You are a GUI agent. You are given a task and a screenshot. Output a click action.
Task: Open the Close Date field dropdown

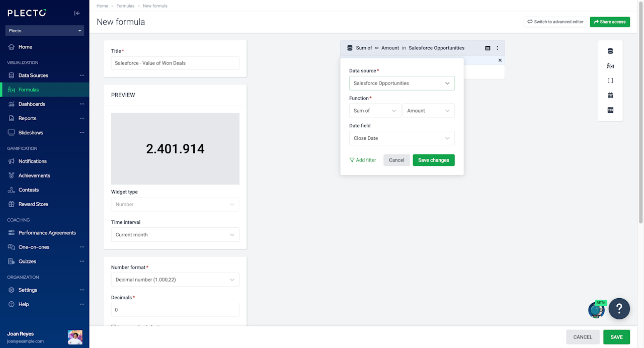pyautogui.click(x=401, y=138)
